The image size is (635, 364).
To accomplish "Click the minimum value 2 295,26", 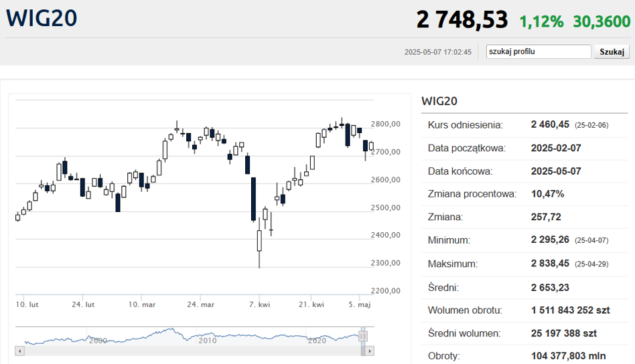I will [550, 240].
